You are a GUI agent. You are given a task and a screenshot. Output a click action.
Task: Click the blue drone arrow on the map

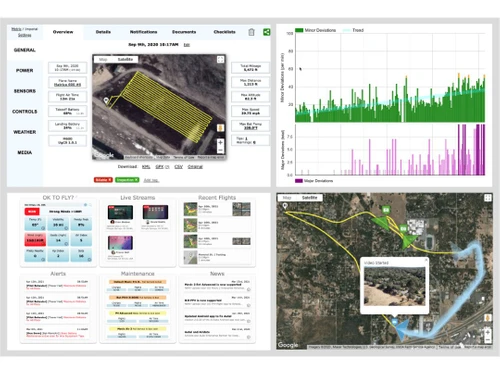[403, 329]
